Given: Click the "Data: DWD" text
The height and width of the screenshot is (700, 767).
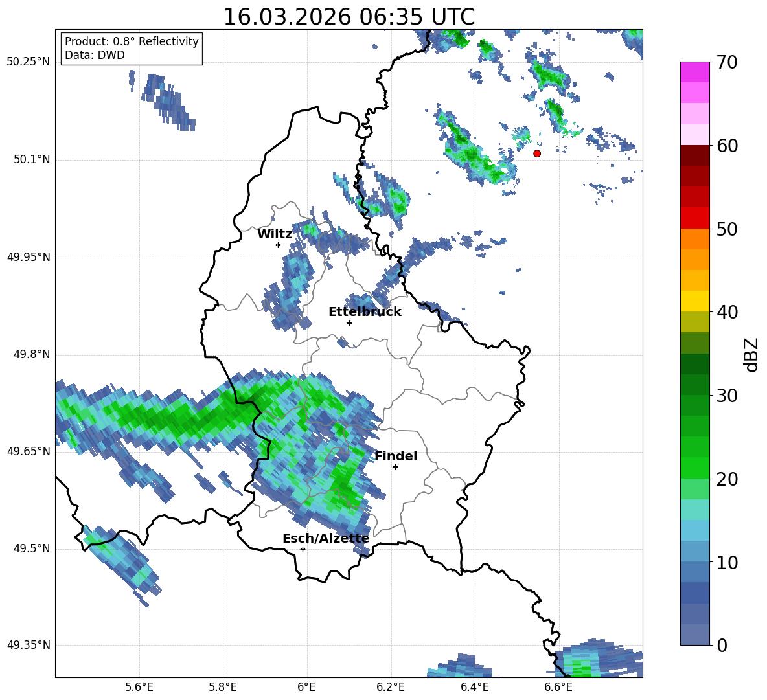Looking at the screenshot, I should (x=95, y=55).
